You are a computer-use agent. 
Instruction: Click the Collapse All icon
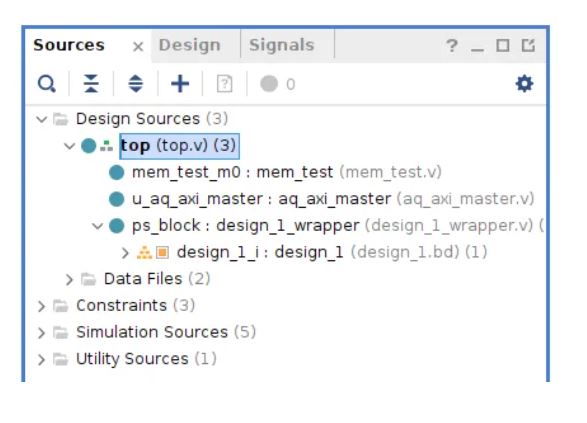tap(91, 83)
